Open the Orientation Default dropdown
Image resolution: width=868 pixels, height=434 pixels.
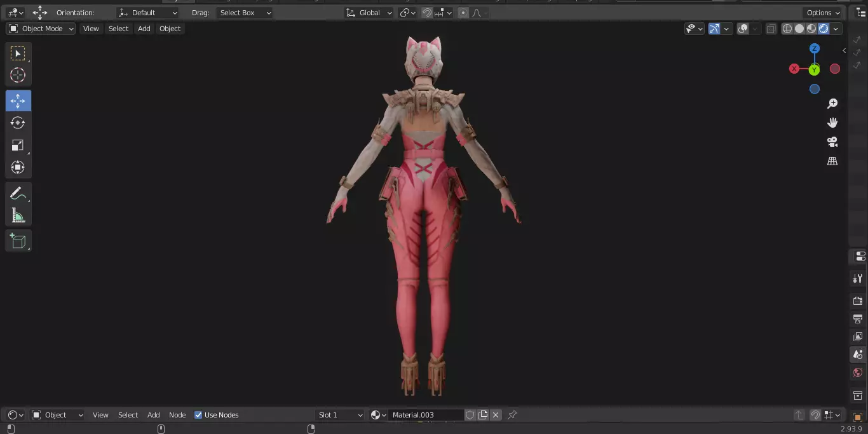click(x=148, y=13)
